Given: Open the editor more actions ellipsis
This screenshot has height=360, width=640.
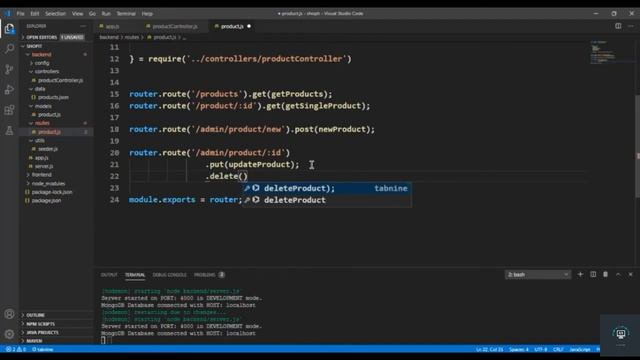Looking at the screenshot, I should (x=631, y=26).
